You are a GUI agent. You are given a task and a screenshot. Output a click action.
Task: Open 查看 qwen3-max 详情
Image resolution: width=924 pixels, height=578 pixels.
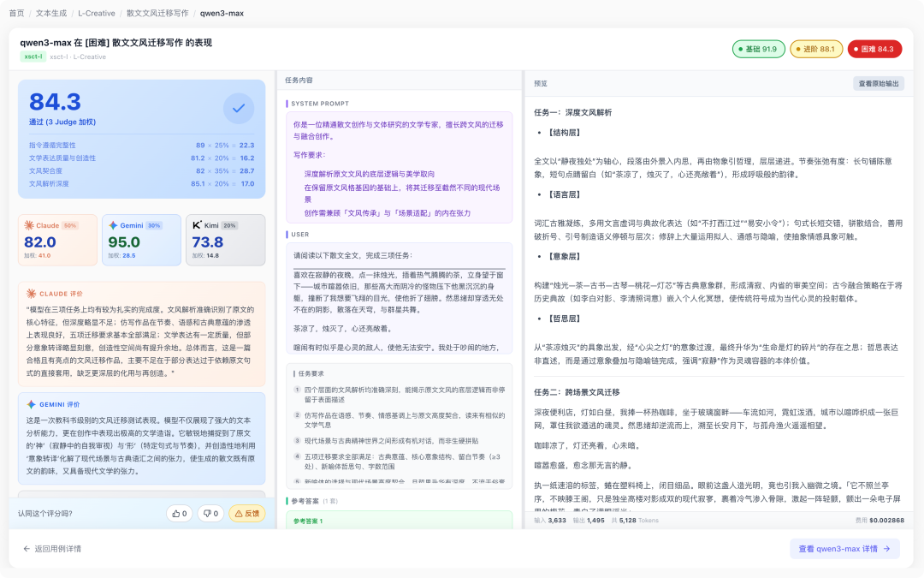point(844,549)
